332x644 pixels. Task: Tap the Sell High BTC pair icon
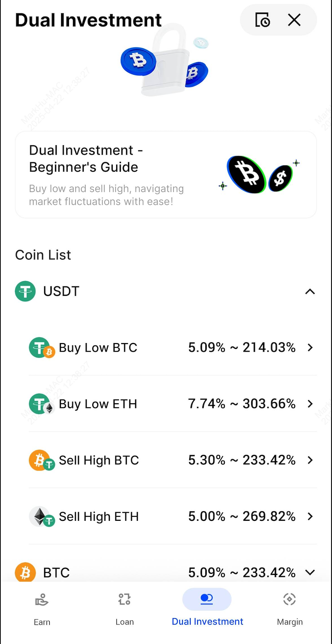(x=42, y=460)
